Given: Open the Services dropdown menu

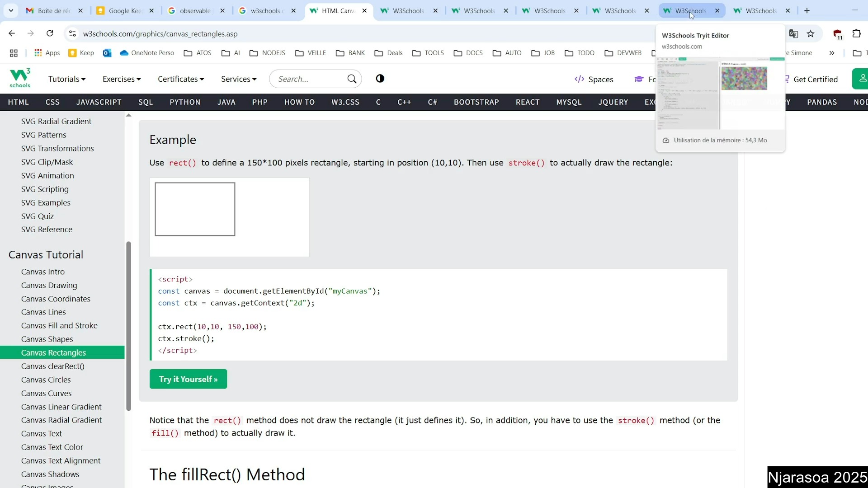Looking at the screenshot, I should pyautogui.click(x=239, y=79).
